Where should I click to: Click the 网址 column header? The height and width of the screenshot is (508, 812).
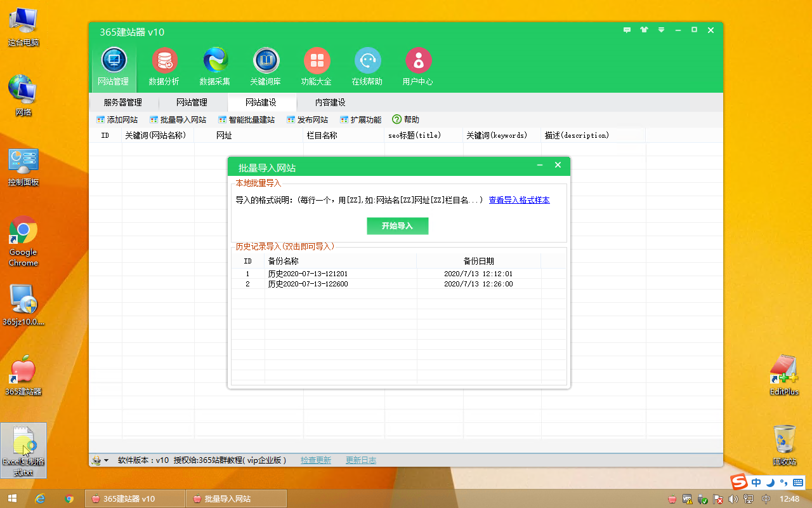[x=249, y=135]
